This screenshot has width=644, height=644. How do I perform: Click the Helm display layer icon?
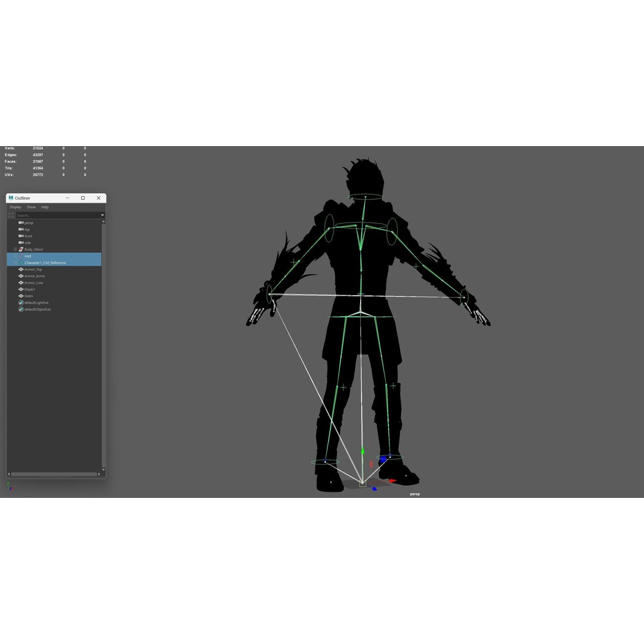coord(21,296)
